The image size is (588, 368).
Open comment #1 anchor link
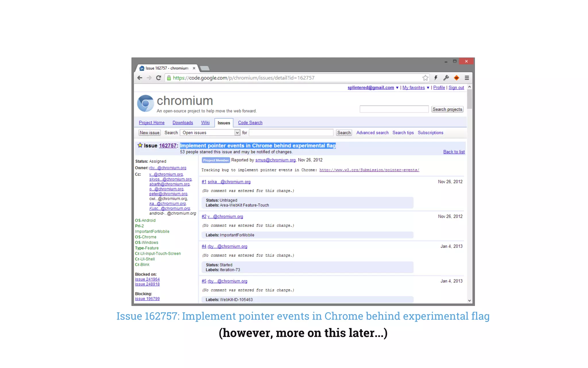pyautogui.click(x=204, y=182)
